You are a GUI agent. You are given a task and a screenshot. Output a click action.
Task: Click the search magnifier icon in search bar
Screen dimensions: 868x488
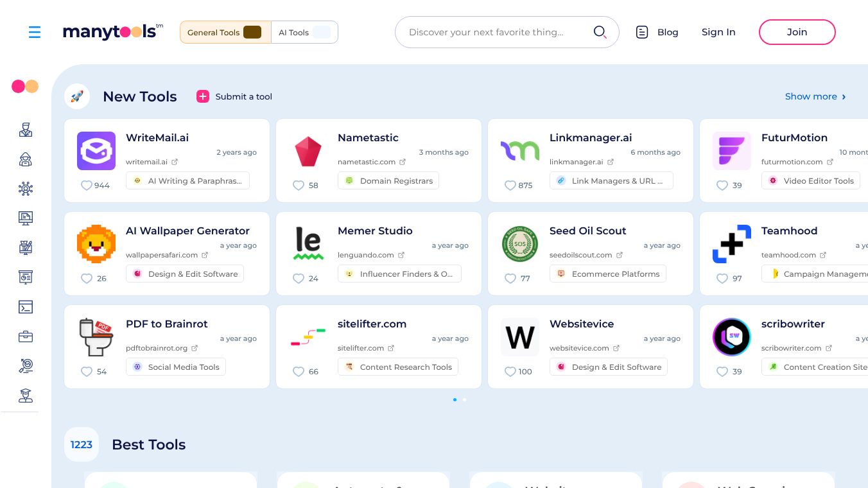[600, 32]
